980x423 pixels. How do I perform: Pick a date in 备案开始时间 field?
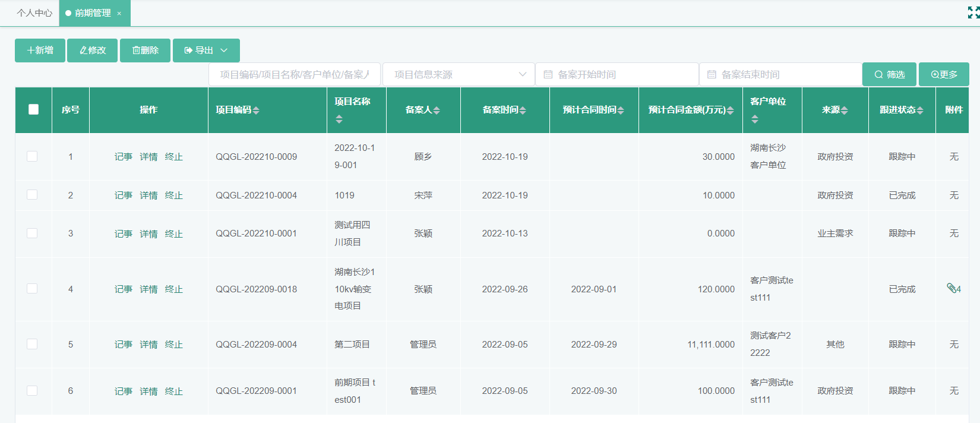click(x=617, y=75)
